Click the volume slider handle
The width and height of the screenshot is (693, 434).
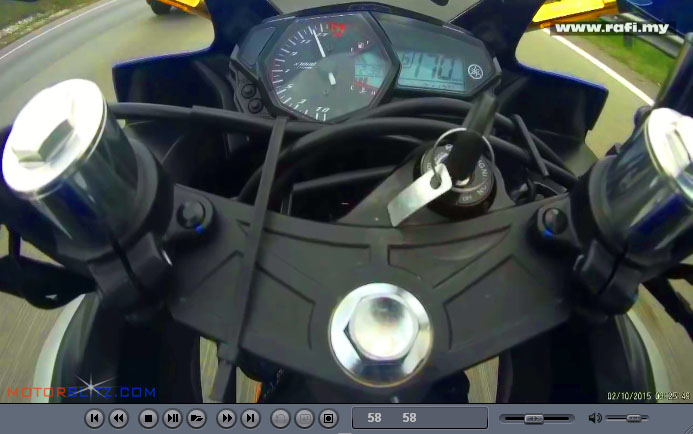[x=633, y=418]
